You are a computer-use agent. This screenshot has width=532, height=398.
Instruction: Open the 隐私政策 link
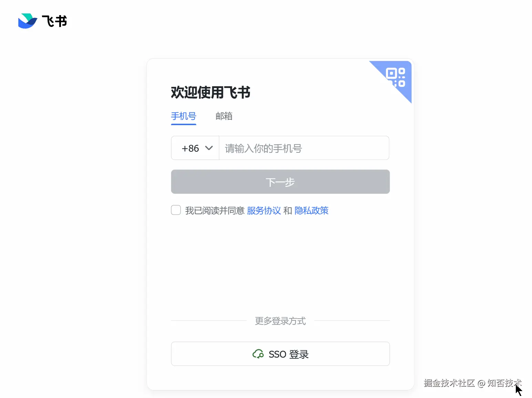click(x=311, y=210)
